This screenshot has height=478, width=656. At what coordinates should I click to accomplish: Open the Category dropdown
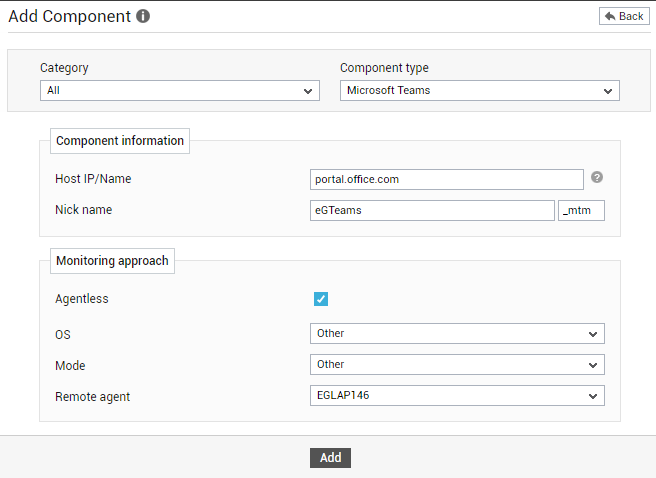point(180,91)
